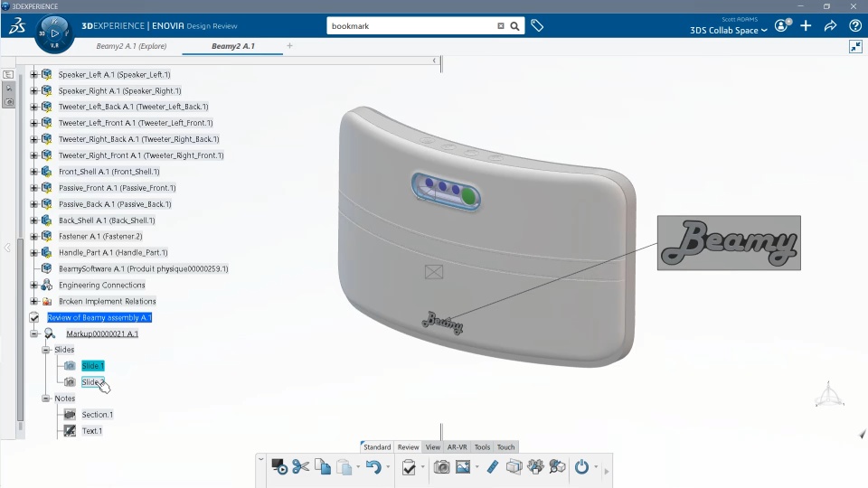This screenshot has width=868, height=488.
Task: Click the Validation clipboard checkmark icon
Action: point(409,467)
